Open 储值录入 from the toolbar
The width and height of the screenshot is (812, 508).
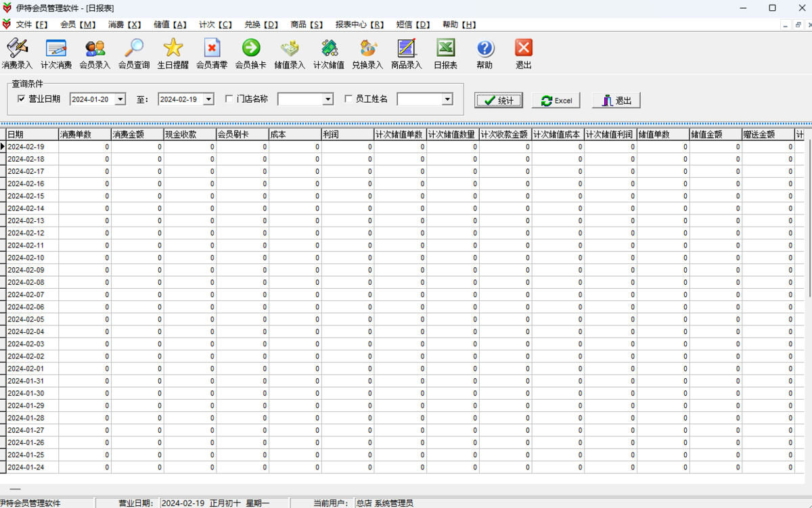[290, 54]
